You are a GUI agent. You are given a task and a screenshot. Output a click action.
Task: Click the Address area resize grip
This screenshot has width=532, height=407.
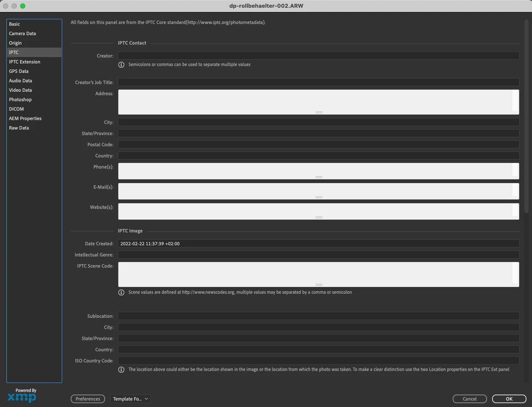click(319, 112)
